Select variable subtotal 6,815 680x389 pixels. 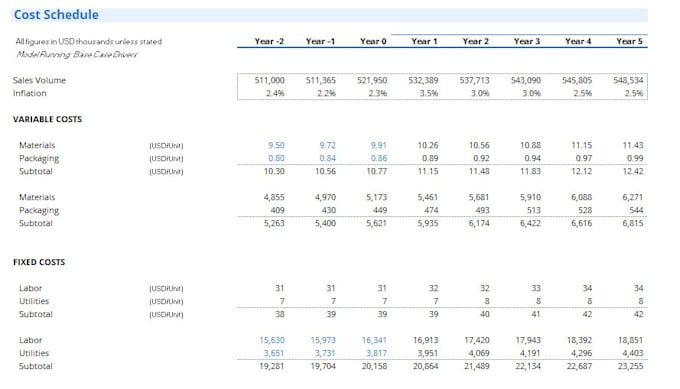632,223
